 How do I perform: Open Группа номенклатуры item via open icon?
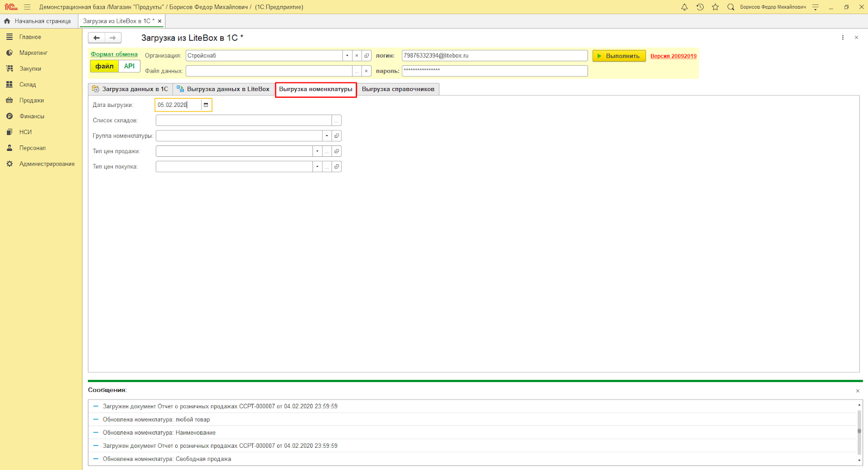pyautogui.click(x=337, y=136)
